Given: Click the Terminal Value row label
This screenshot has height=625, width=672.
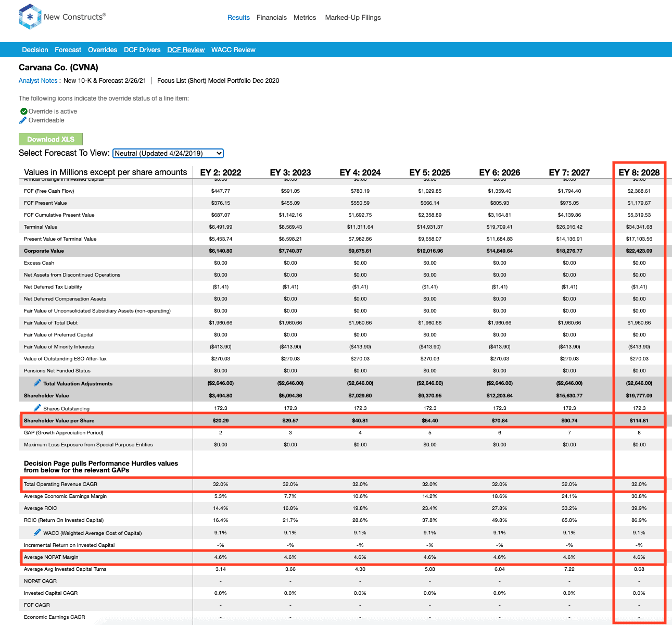Looking at the screenshot, I should tap(41, 227).
